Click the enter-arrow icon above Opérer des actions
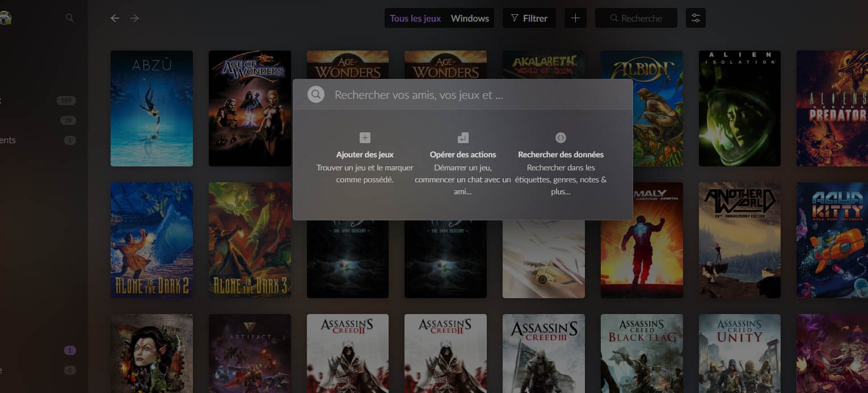The height and width of the screenshot is (393, 868). 463,138
